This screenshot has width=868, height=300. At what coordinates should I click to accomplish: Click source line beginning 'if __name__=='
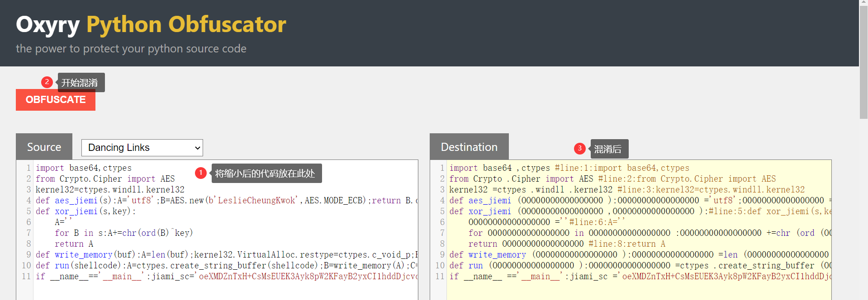click(x=227, y=277)
